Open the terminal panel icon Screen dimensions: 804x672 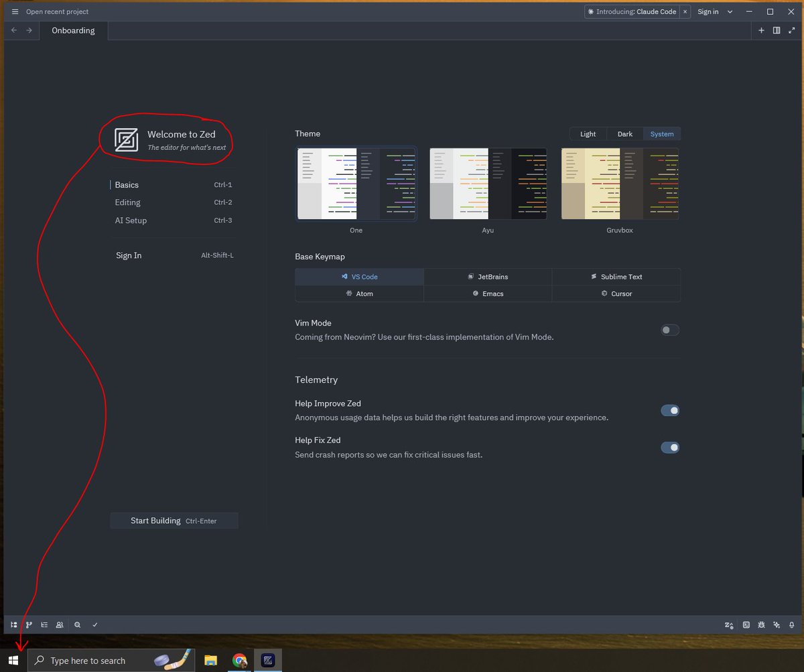[x=746, y=625]
